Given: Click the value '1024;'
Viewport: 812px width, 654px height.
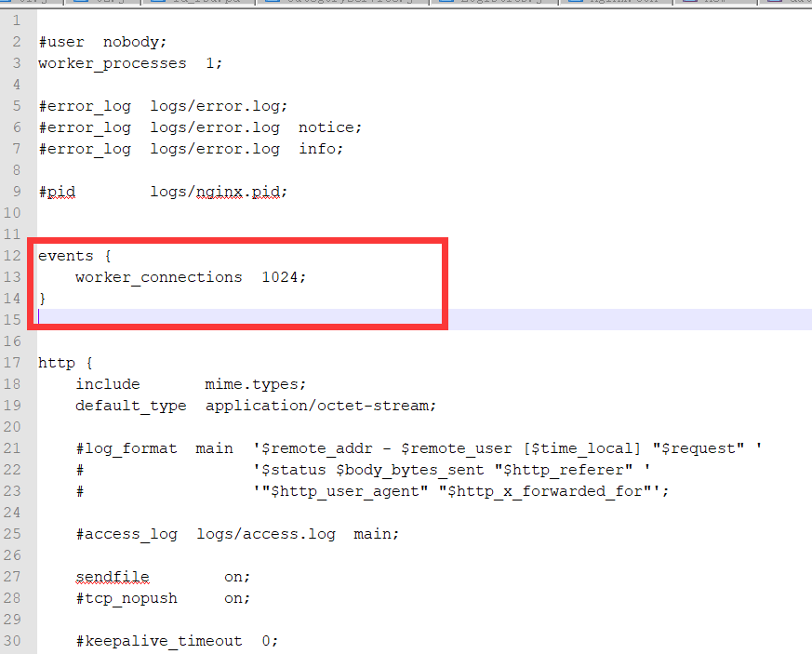Looking at the screenshot, I should tap(284, 277).
